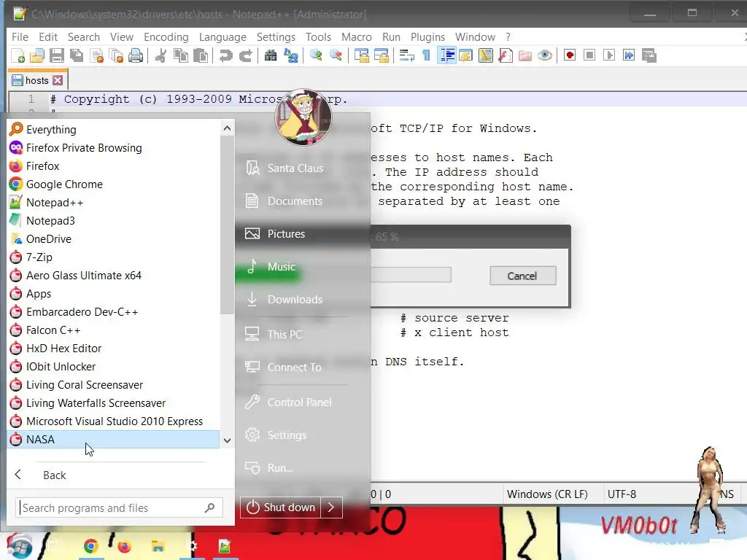Click the Copy toolbar icon
The height and width of the screenshot is (560, 747).
(181, 55)
